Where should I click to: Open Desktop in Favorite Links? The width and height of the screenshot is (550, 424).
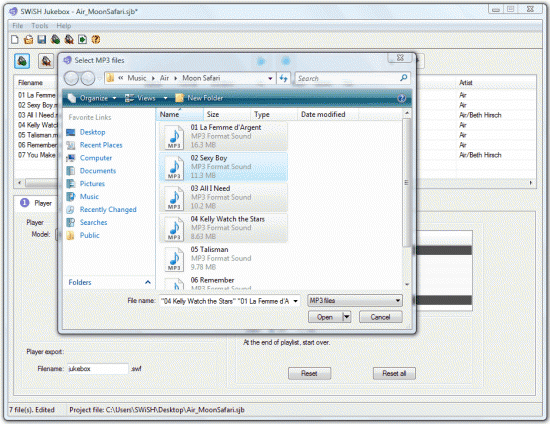93,132
